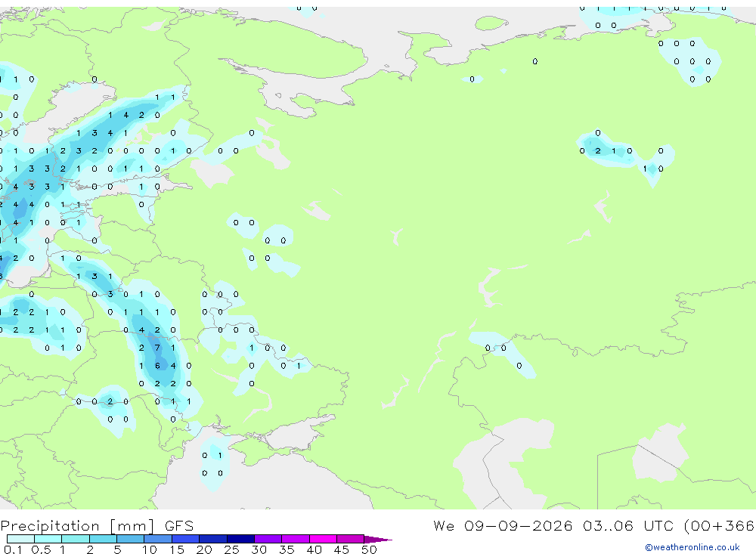The height and width of the screenshot is (554, 756).
Task: Click the "50" legend scale label
Action: pos(369,549)
